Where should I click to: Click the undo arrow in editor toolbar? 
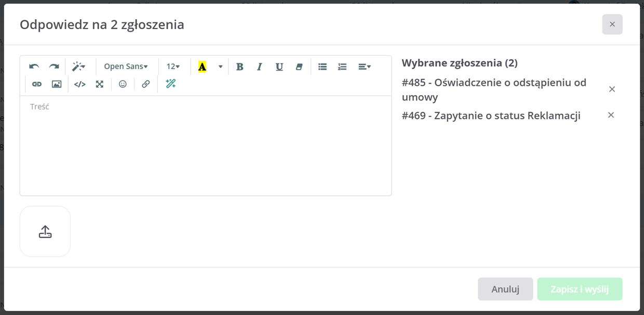pyautogui.click(x=34, y=67)
